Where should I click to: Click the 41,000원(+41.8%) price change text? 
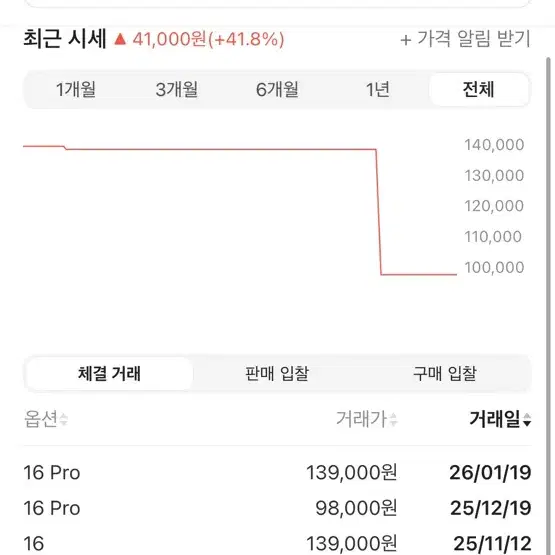point(208,39)
